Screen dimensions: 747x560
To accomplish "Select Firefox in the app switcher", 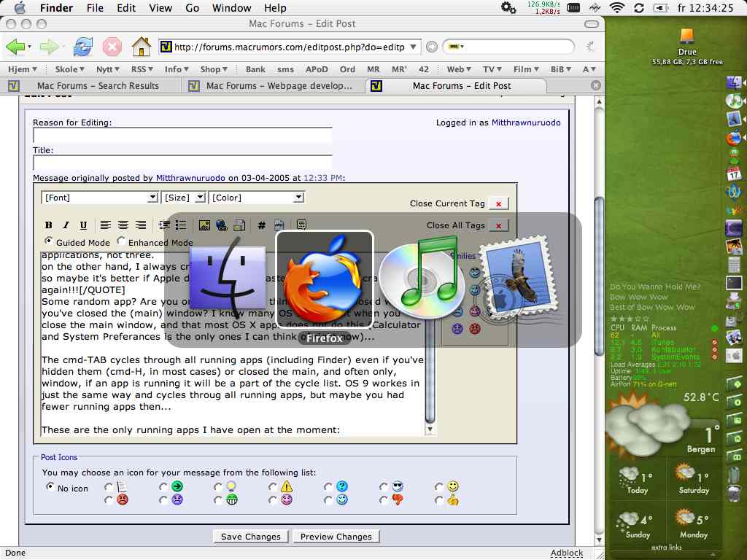I will [x=325, y=279].
